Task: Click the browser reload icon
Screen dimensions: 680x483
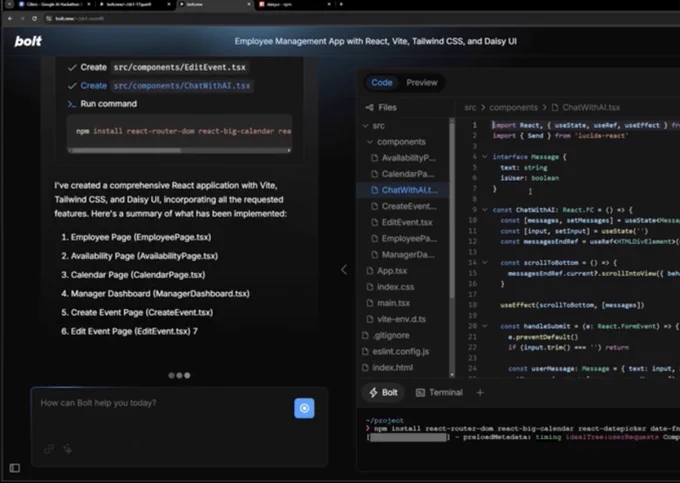Action: pyautogui.click(x=34, y=19)
